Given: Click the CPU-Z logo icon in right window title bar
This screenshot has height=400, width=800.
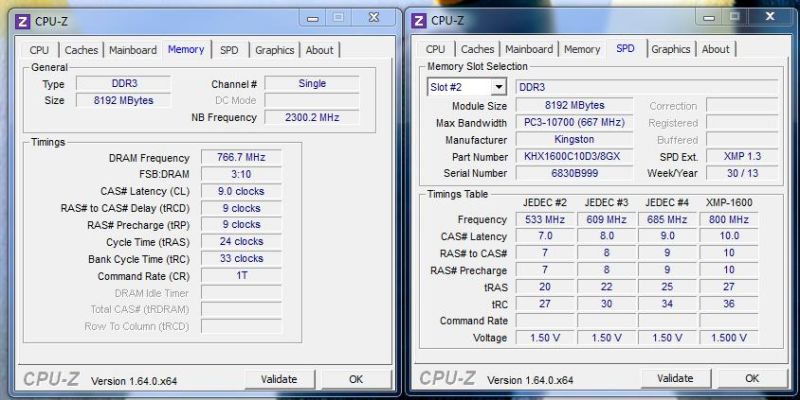Looking at the screenshot, I should [418, 20].
